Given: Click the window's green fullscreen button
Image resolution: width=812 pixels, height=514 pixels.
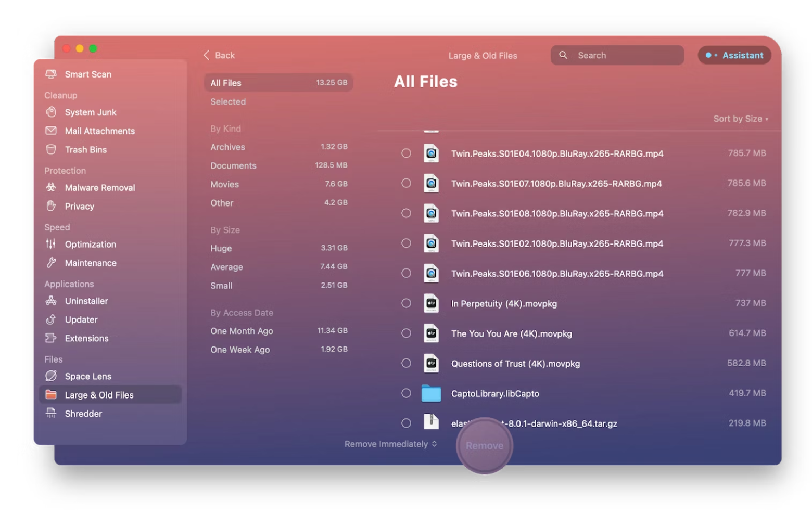Looking at the screenshot, I should tap(93, 48).
